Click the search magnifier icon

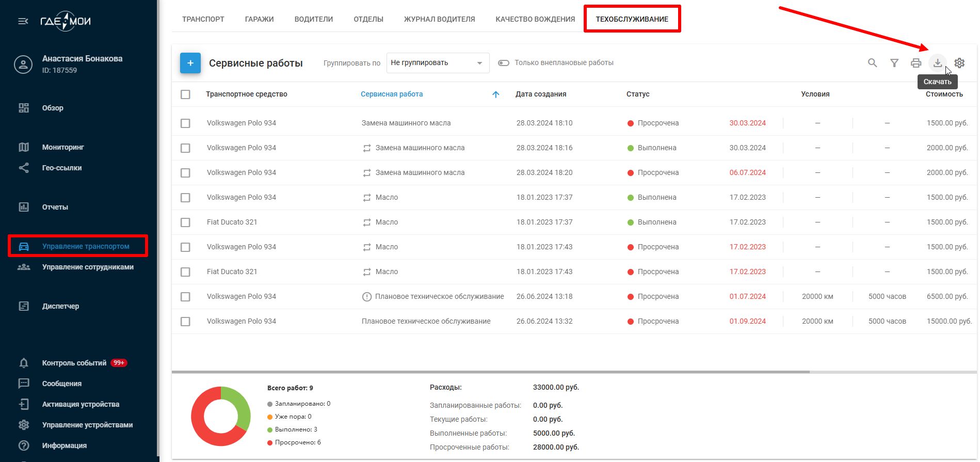pos(872,63)
